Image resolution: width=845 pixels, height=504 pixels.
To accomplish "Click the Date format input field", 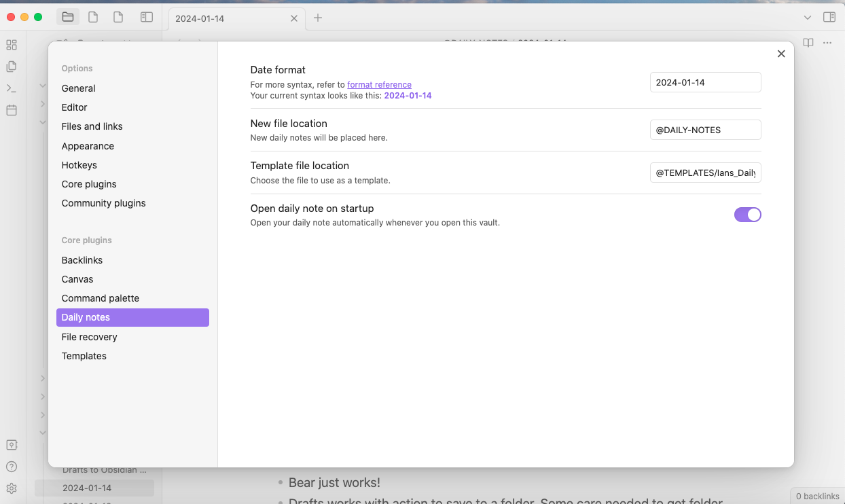I will 705,82.
